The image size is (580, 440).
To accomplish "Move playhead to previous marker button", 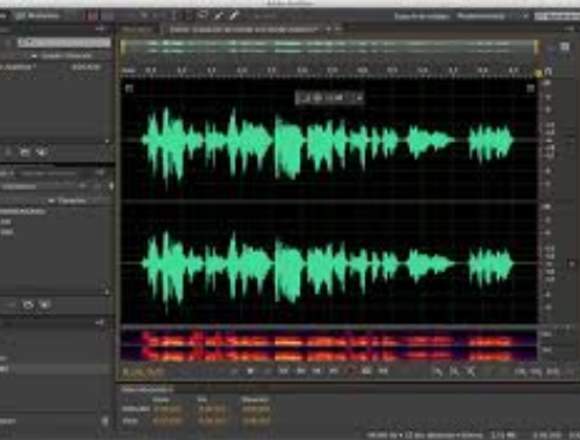I will [284, 371].
